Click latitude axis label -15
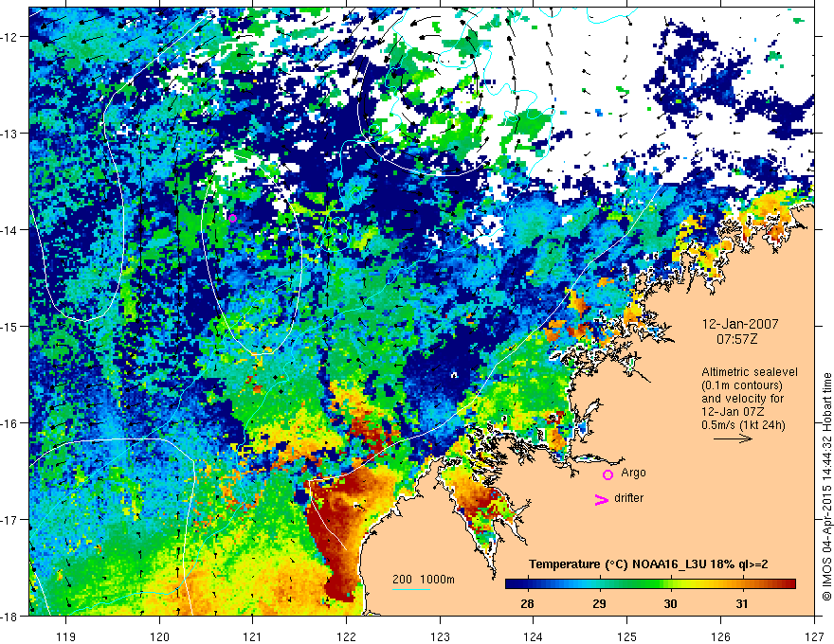Image resolution: width=834 pixels, height=644 pixels. pos(11,326)
